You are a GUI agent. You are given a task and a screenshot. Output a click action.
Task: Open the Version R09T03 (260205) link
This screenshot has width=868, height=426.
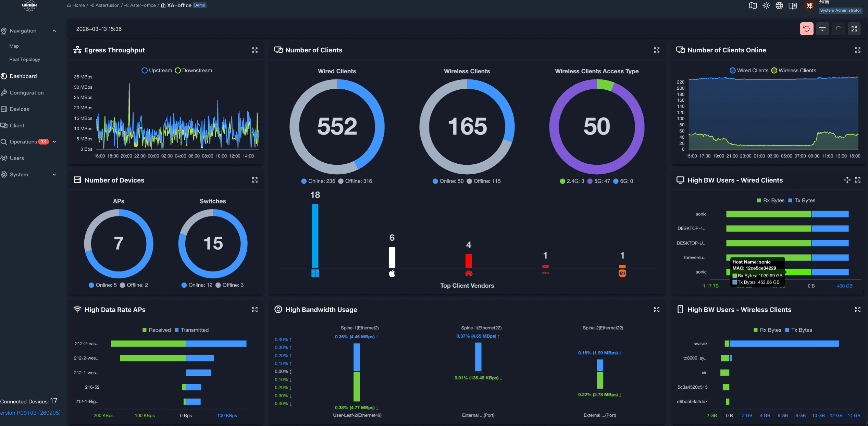click(x=30, y=413)
